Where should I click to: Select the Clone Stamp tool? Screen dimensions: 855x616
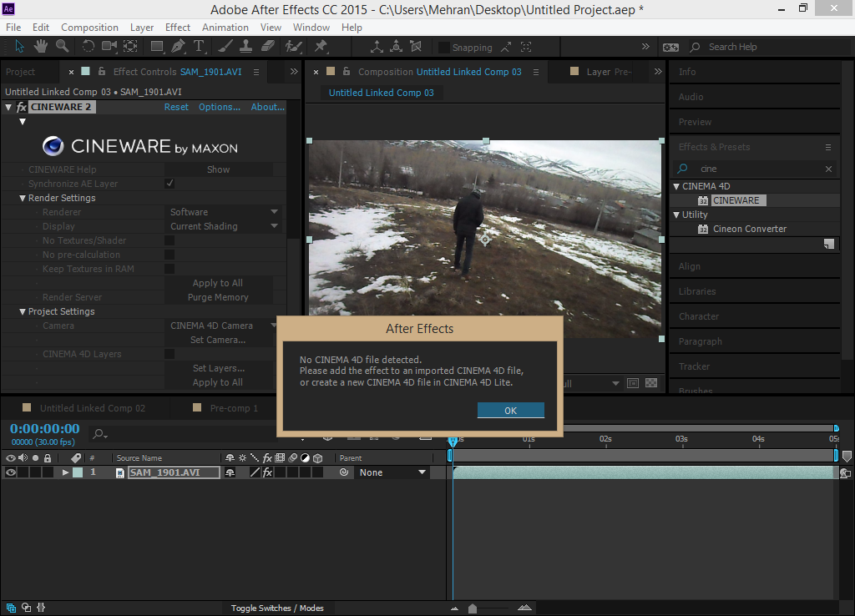(x=246, y=47)
